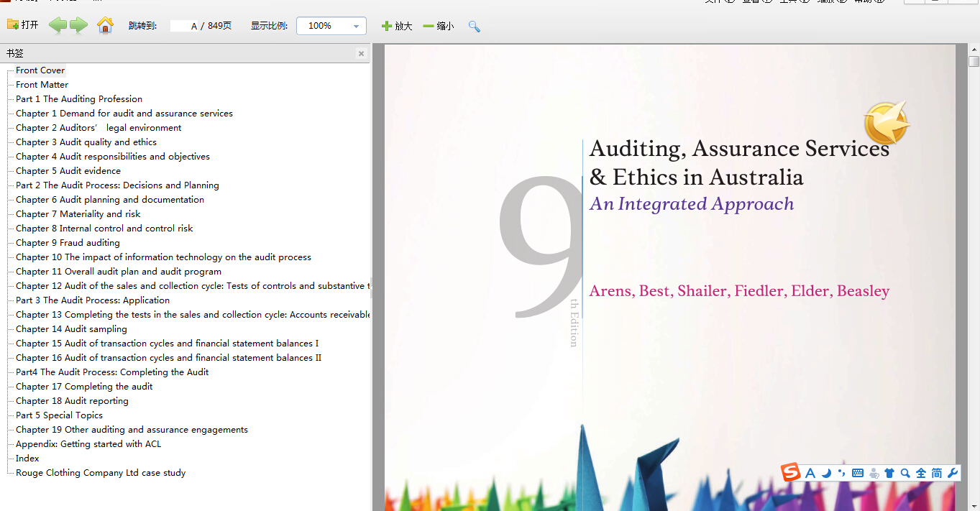Image resolution: width=980 pixels, height=511 pixels.
Task: Go forward with the green right arrow
Action: point(79,26)
